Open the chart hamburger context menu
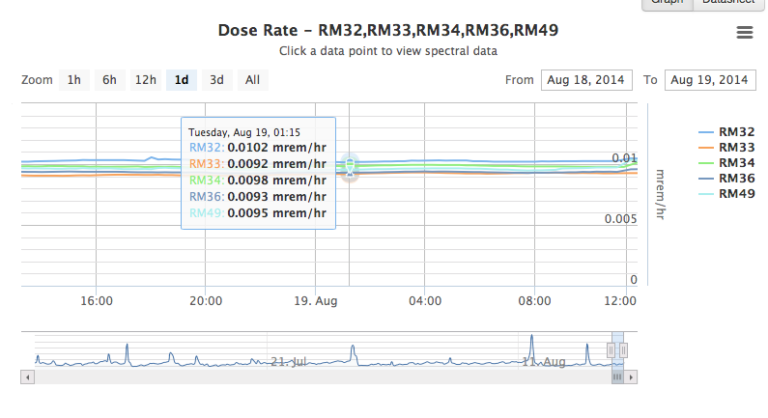This screenshot has width=768, height=418. [744, 33]
